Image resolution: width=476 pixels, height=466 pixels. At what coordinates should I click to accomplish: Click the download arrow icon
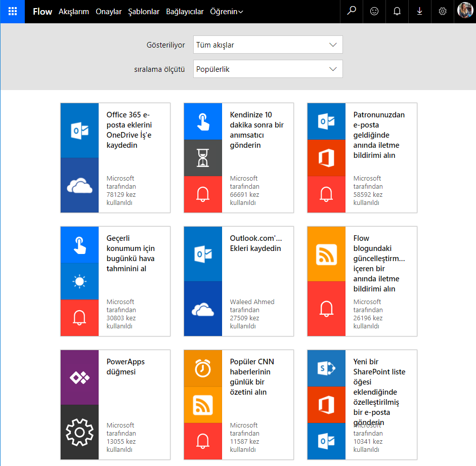pos(419,11)
